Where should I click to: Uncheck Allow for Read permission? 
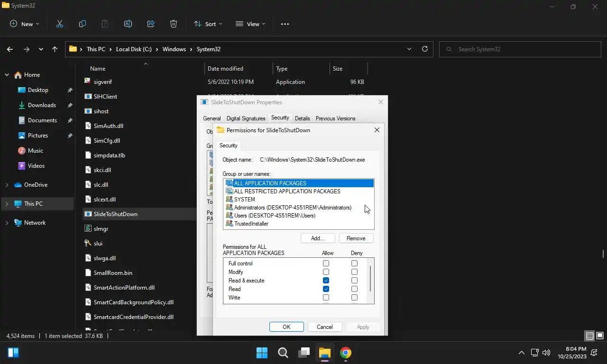coord(326,289)
